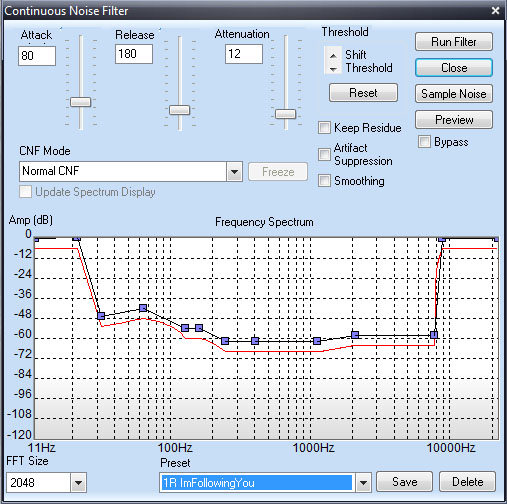Click the Attenuation slider handle
507x504 pixels.
click(285, 114)
